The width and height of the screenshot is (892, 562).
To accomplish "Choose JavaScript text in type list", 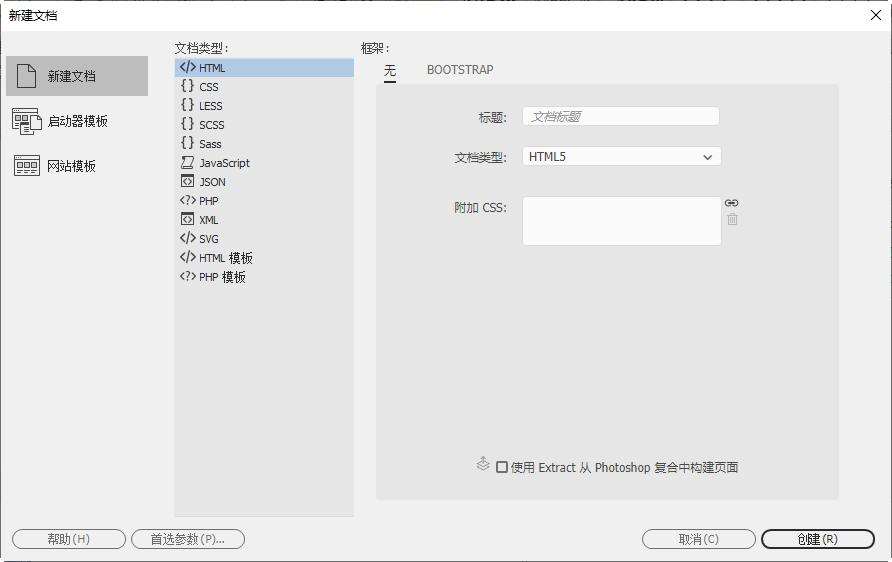I will point(225,163).
